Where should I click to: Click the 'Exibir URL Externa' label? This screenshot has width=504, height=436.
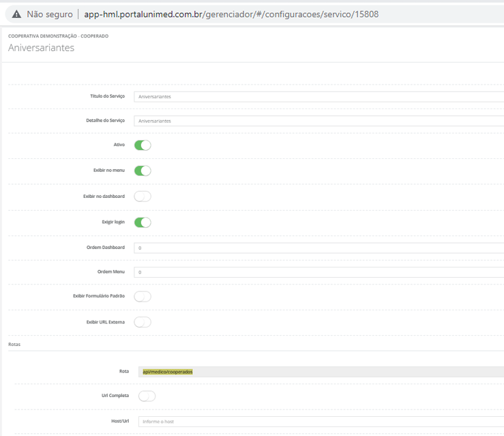106,322
